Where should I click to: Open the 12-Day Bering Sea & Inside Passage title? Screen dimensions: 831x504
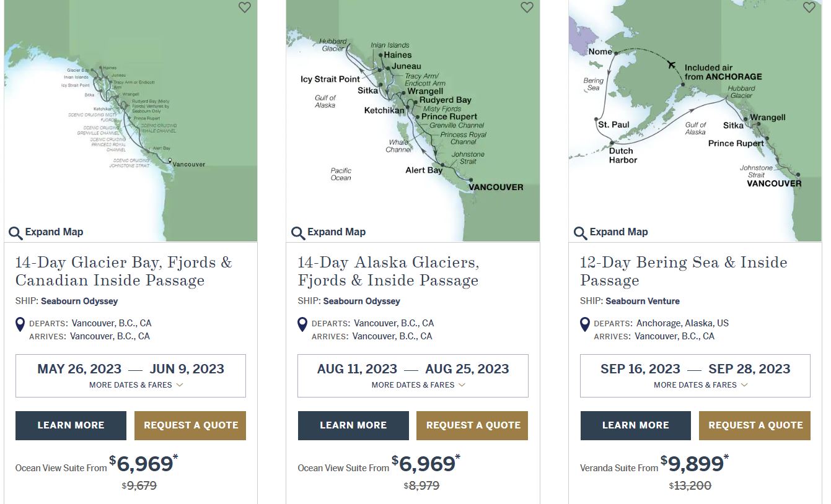click(x=684, y=271)
